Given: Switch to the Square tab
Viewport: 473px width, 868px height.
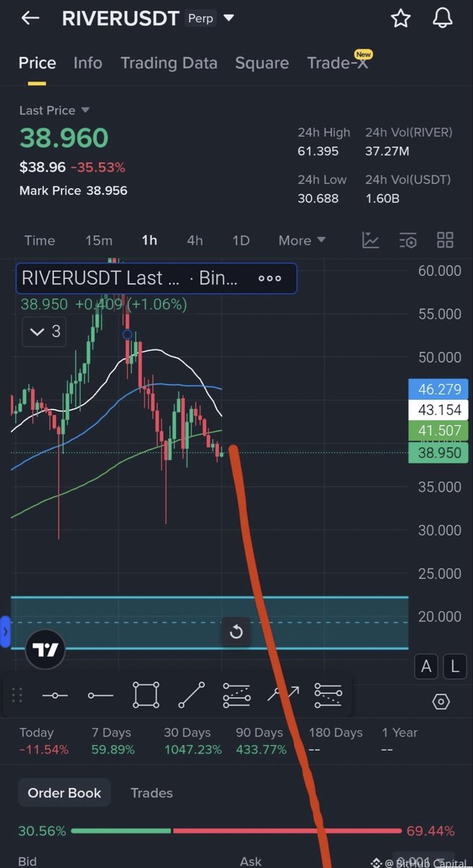Looking at the screenshot, I should (262, 63).
